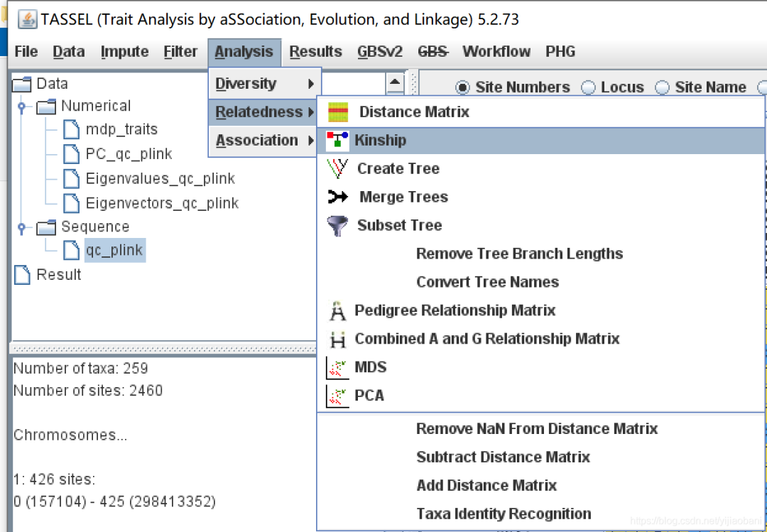Click the Result node icon
767x532 pixels.
pyautogui.click(x=22, y=275)
